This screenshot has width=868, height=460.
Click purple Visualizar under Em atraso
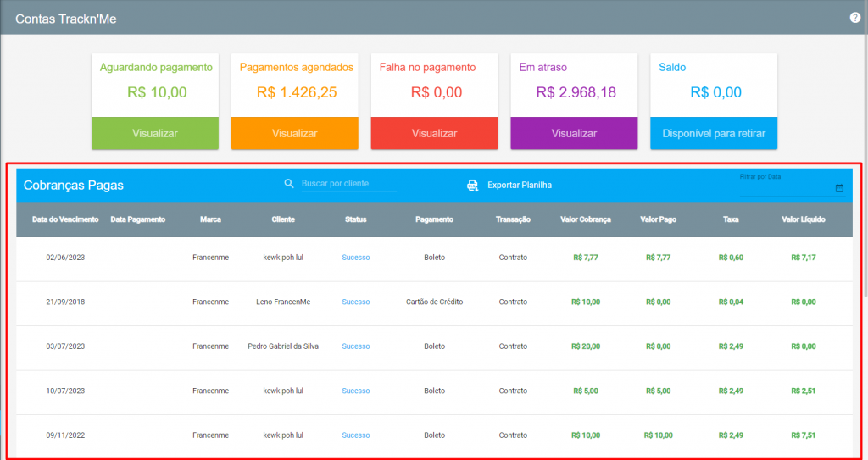point(574,133)
